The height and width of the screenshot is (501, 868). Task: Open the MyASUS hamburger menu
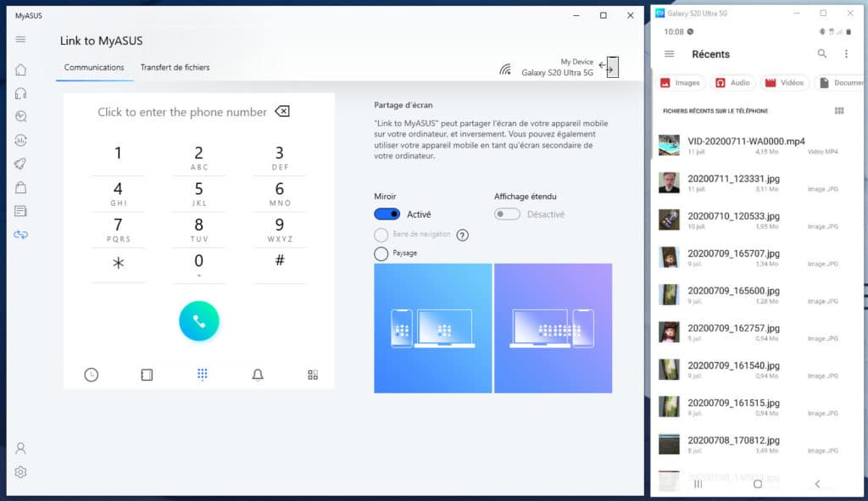[x=20, y=39]
